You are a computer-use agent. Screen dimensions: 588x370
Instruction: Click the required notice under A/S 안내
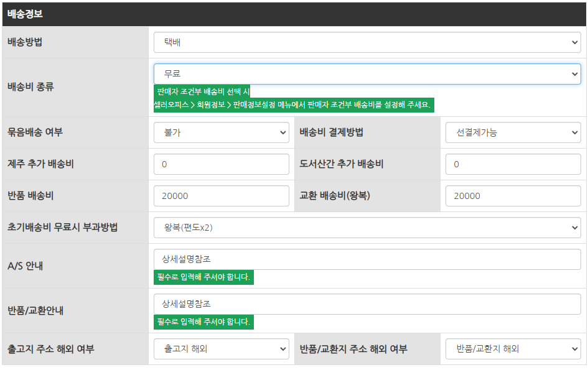[203, 277]
